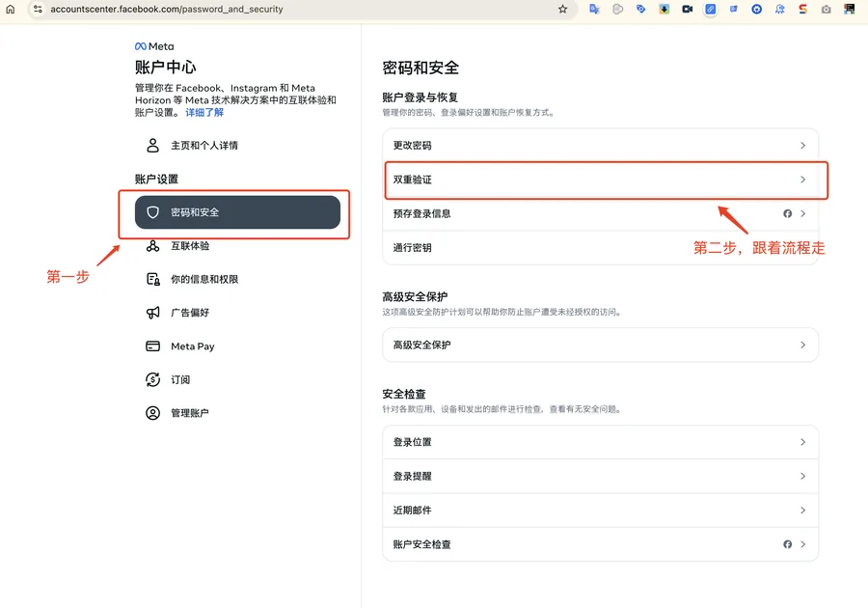The width and height of the screenshot is (868, 608).
Task: Expand the 更改密码 chevron
Action: 802,145
